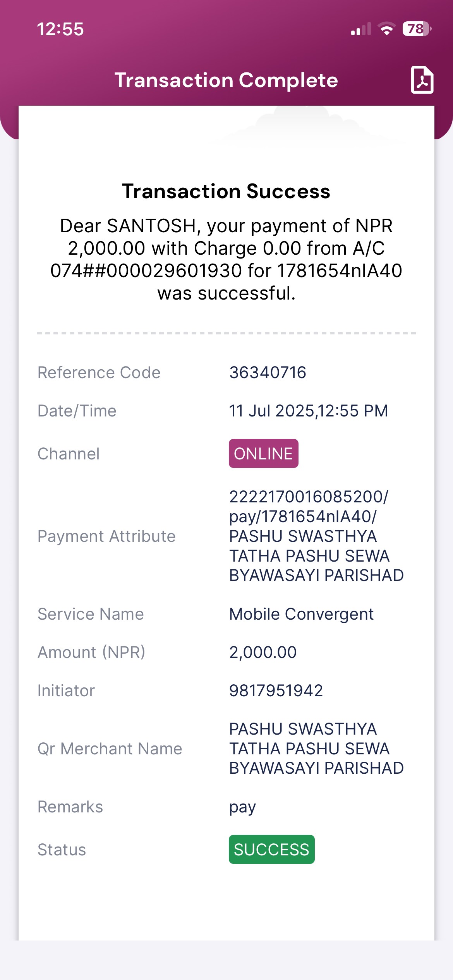Viewport: 453px width, 980px height.
Task: Tap the Reference Code label
Action: coord(99,373)
